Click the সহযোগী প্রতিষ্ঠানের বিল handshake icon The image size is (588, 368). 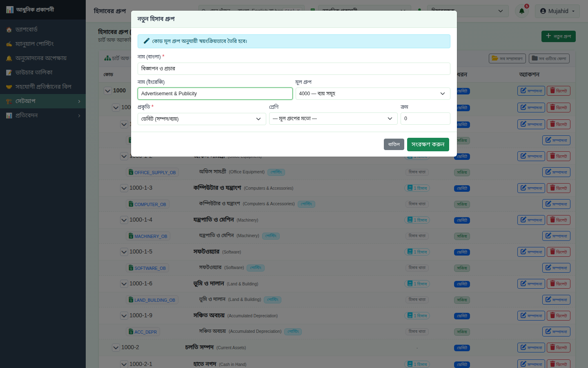[x=9, y=87]
